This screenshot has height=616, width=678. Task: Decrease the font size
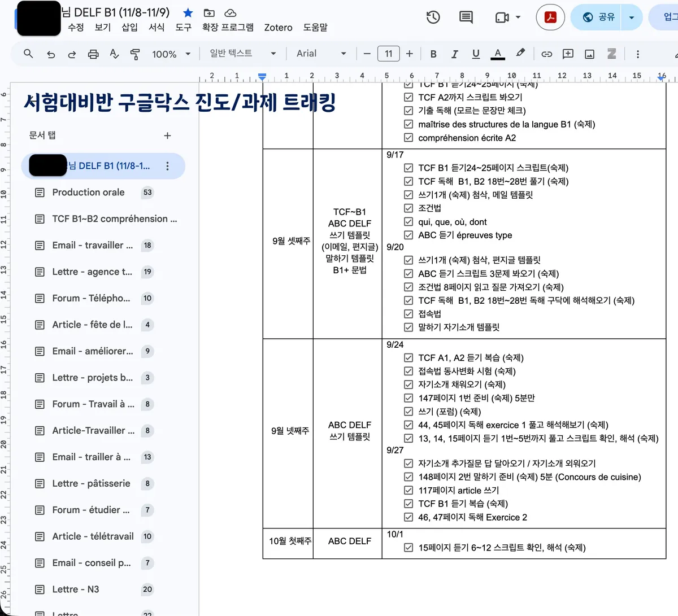[367, 54]
